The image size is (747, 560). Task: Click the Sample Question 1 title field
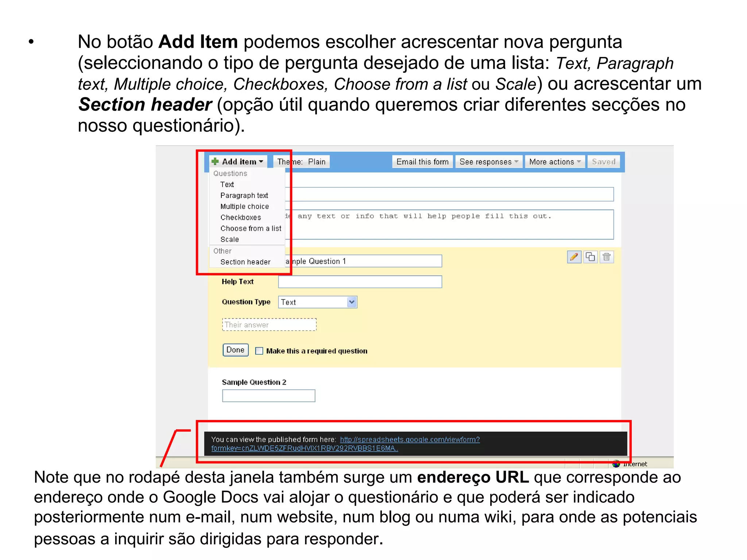(x=363, y=261)
